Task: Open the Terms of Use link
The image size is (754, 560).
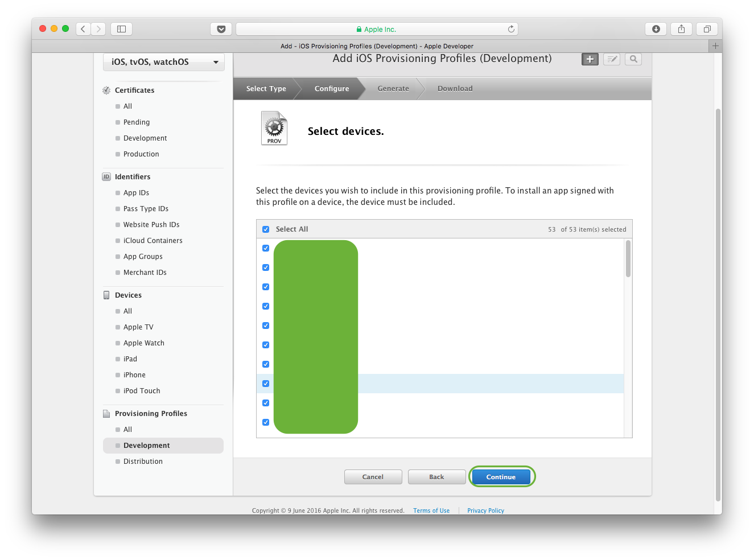Action: click(431, 510)
